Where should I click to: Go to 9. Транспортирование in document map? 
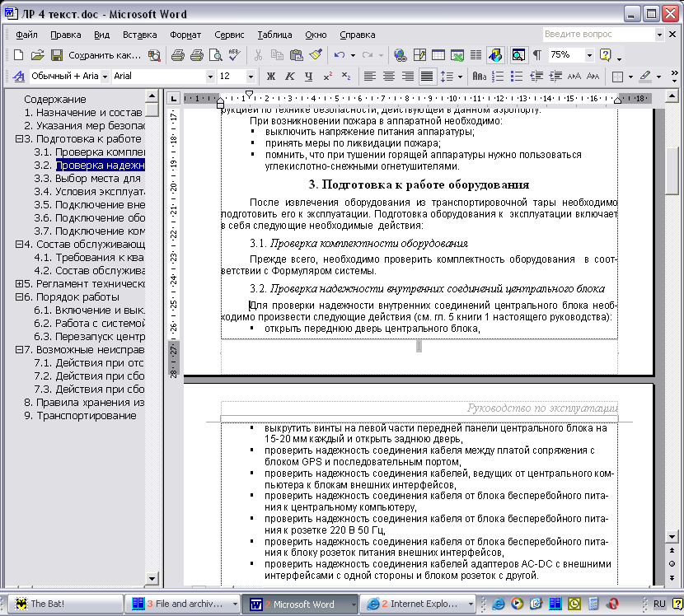tap(80, 416)
